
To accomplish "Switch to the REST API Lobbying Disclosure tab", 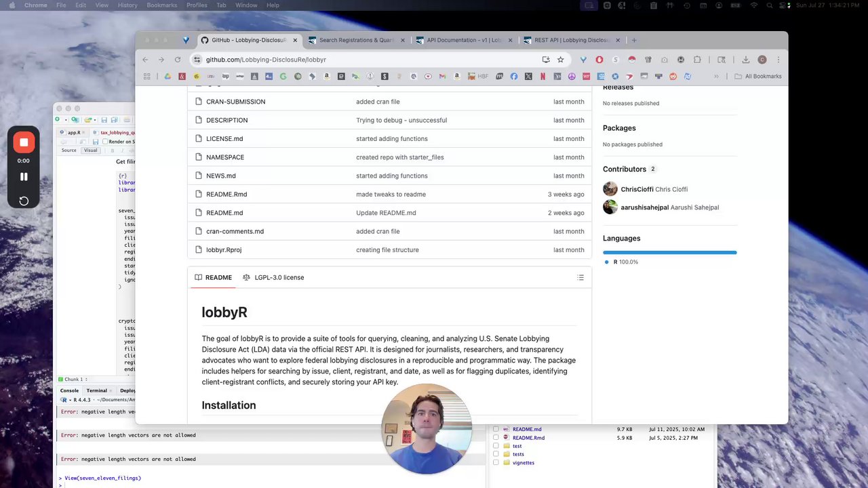I will pos(572,40).
